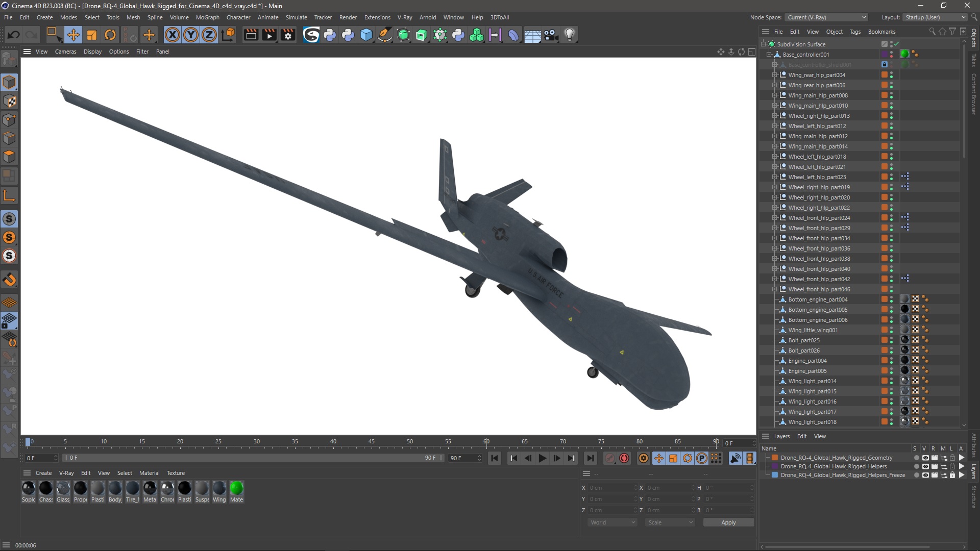Select the Glass material swatch
The image size is (980, 551).
pyautogui.click(x=63, y=491)
